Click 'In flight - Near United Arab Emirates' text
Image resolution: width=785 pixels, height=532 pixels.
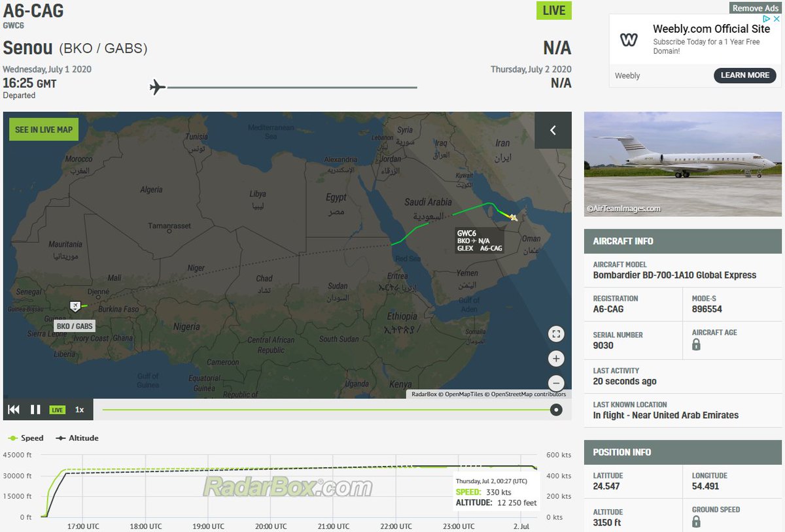pyautogui.click(x=666, y=415)
